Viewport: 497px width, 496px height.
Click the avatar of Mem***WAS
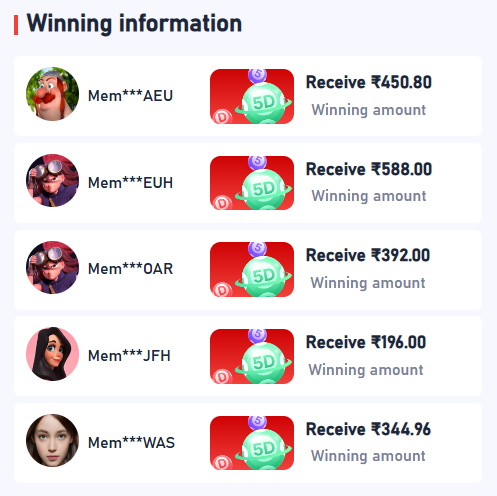click(52, 440)
